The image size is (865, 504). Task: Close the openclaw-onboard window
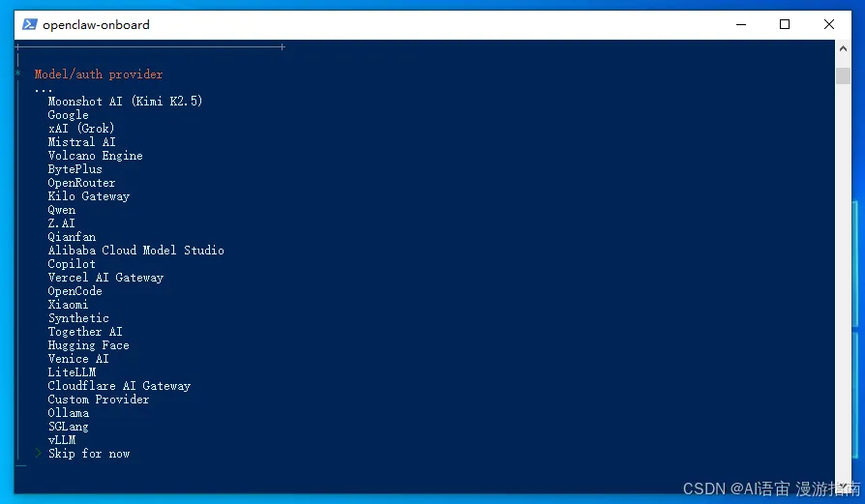(x=828, y=24)
